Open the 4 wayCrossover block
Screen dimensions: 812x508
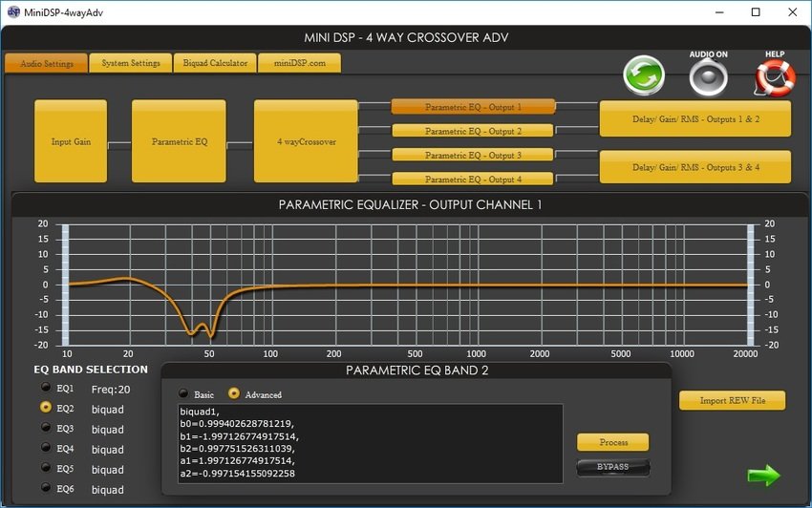[306, 141]
